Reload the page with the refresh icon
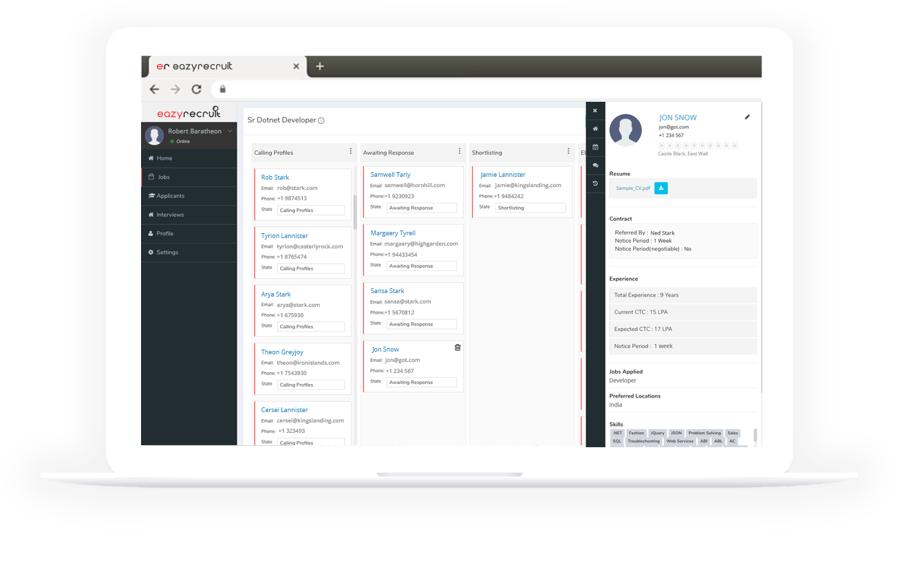 coord(196,89)
